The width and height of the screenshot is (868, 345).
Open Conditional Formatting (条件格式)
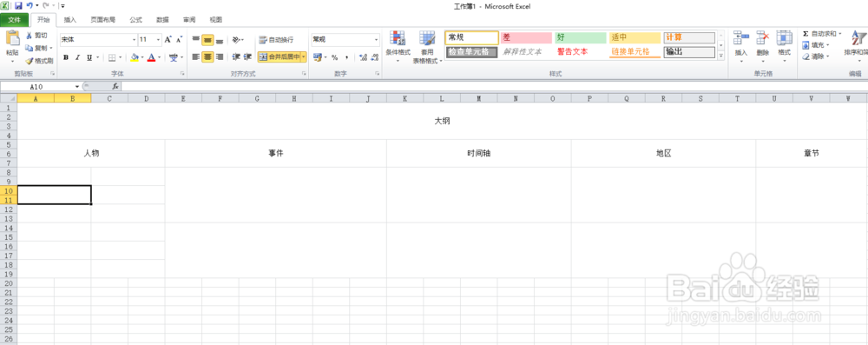click(398, 38)
